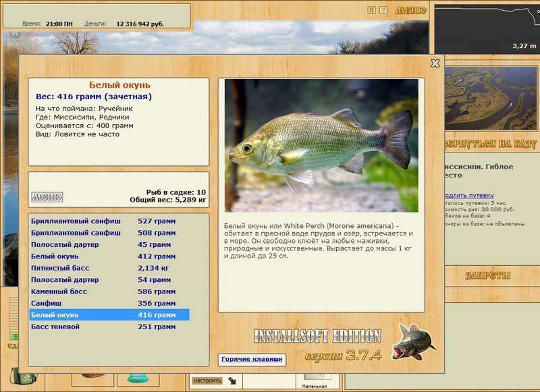Image resolution: width=540 pixels, height=392 pixels.
Task: Click the white perch fish photo
Action: (x=321, y=145)
